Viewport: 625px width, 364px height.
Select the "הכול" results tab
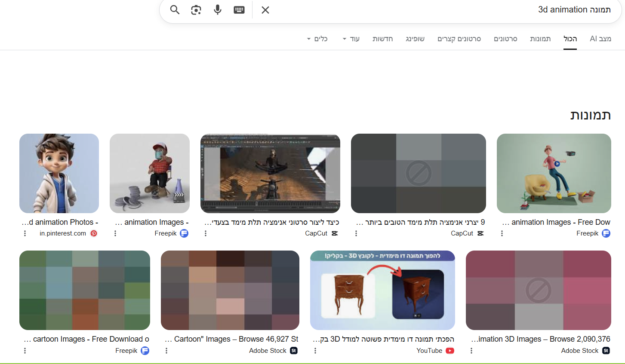570,39
